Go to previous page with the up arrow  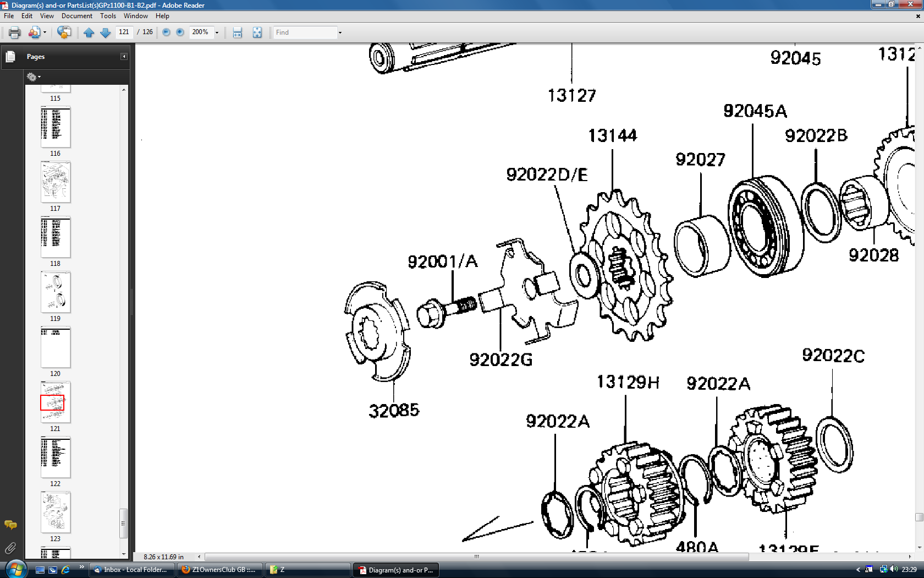pyautogui.click(x=89, y=32)
